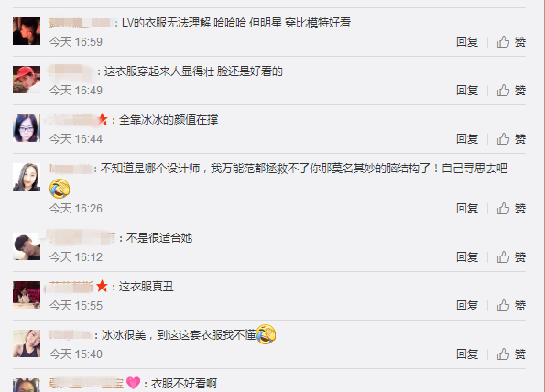Open the username with pink heart badge

(x=86, y=384)
